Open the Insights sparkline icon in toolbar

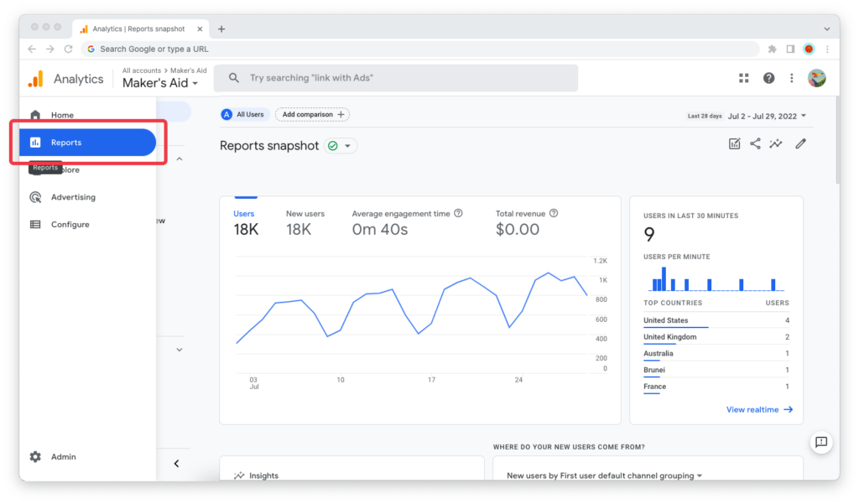pyautogui.click(x=776, y=143)
